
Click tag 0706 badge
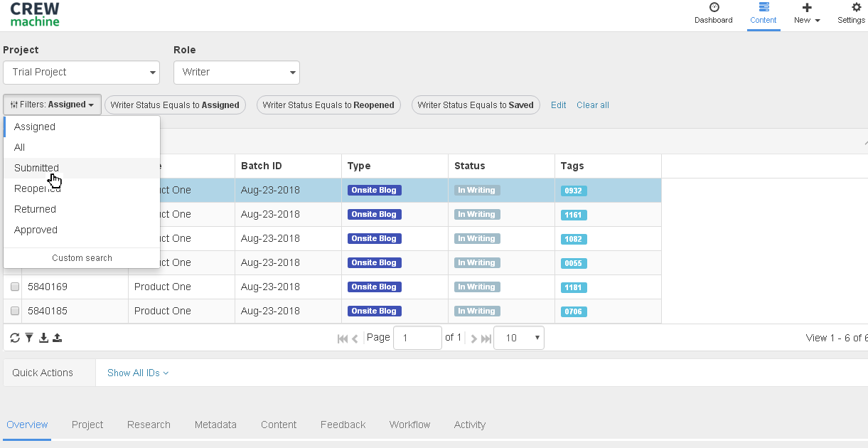(574, 311)
